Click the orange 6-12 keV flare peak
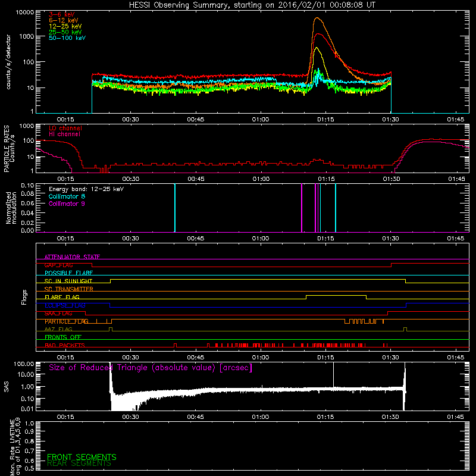The image size is (476, 476). pyautogui.click(x=317, y=18)
